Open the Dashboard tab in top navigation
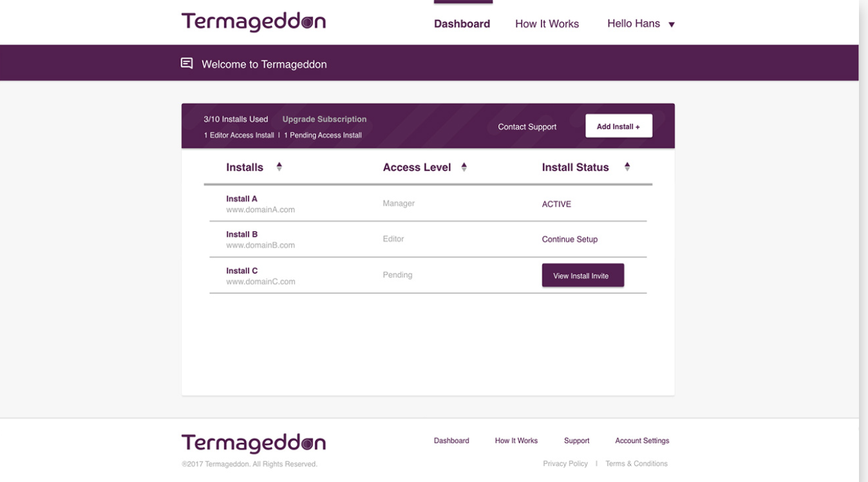The image size is (868, 482). tap(462, 24)
